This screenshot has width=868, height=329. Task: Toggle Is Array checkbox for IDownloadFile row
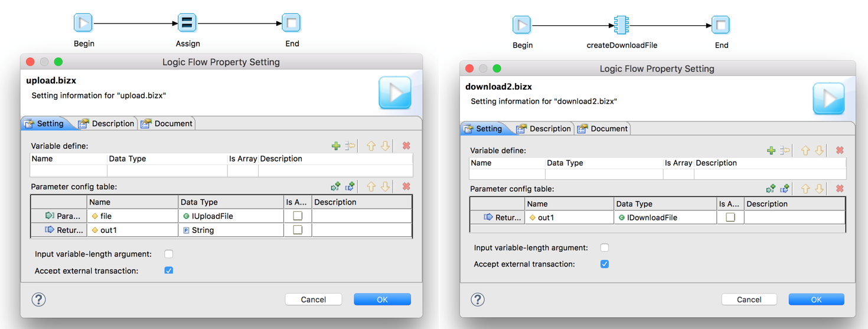(730, 218)
